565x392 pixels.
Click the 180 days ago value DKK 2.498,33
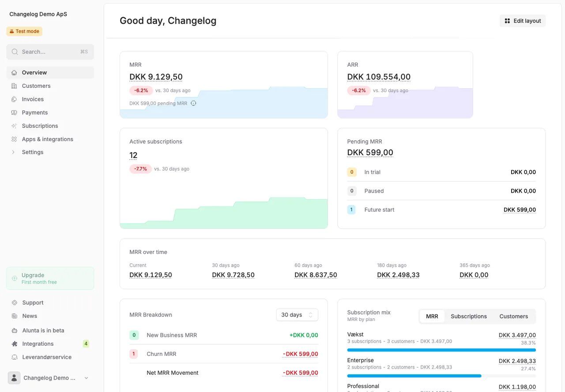point(398,275)
